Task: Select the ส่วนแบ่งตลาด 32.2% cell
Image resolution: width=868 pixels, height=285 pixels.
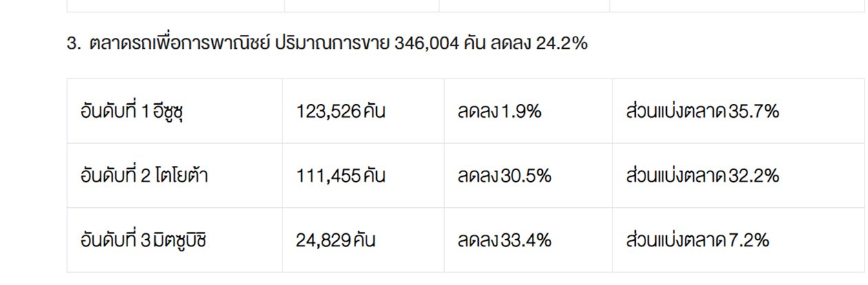Action: point(702,176)
